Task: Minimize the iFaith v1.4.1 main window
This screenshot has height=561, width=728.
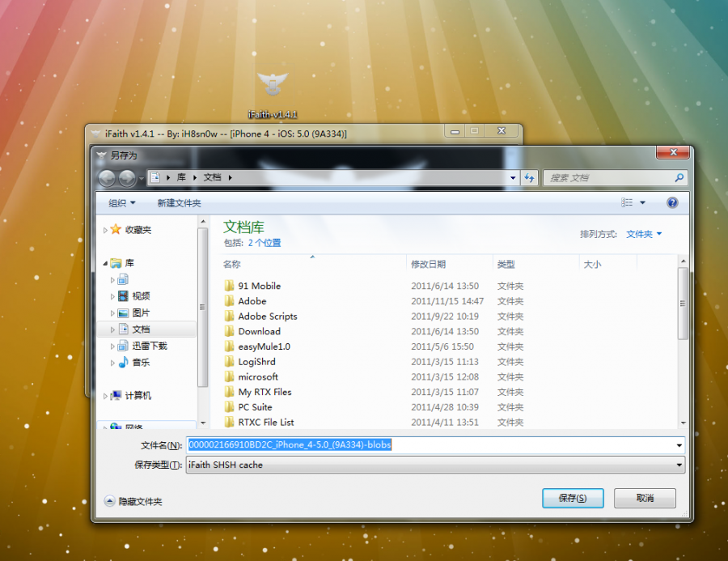Action: (455, 131)
